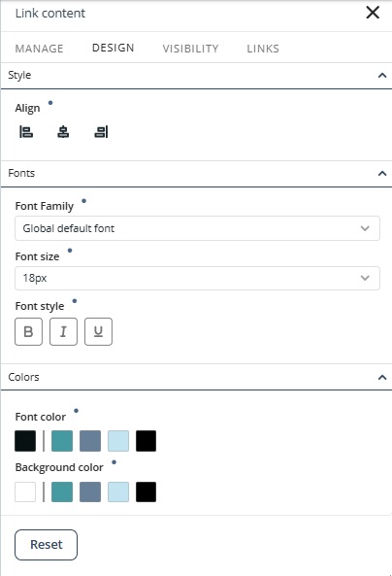Select the current dark font color swatch

coord(25,441)
